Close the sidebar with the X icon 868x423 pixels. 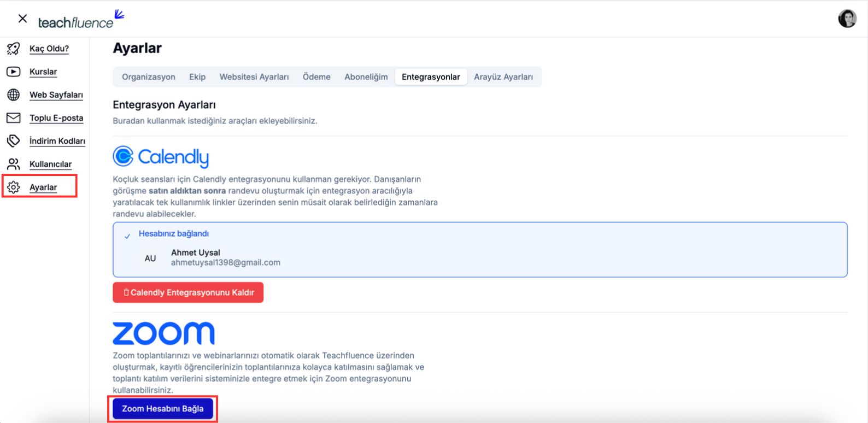22,19
